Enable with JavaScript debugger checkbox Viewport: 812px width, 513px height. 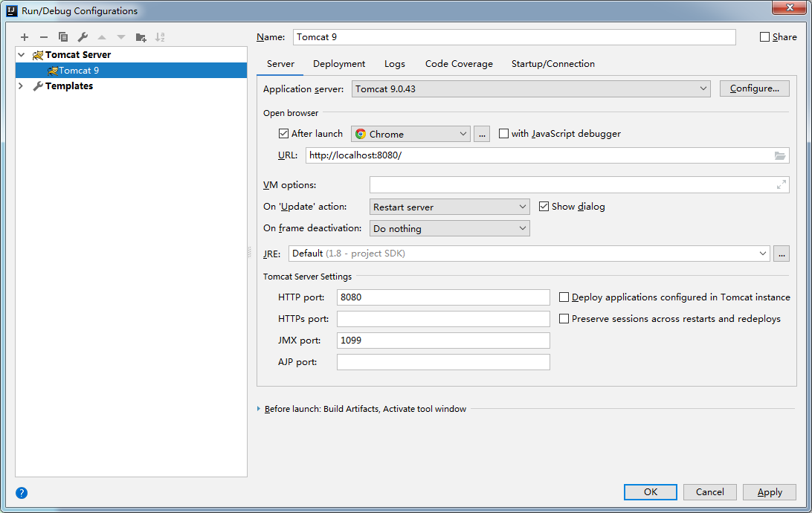pyautogui.click(x=504, y=134)
